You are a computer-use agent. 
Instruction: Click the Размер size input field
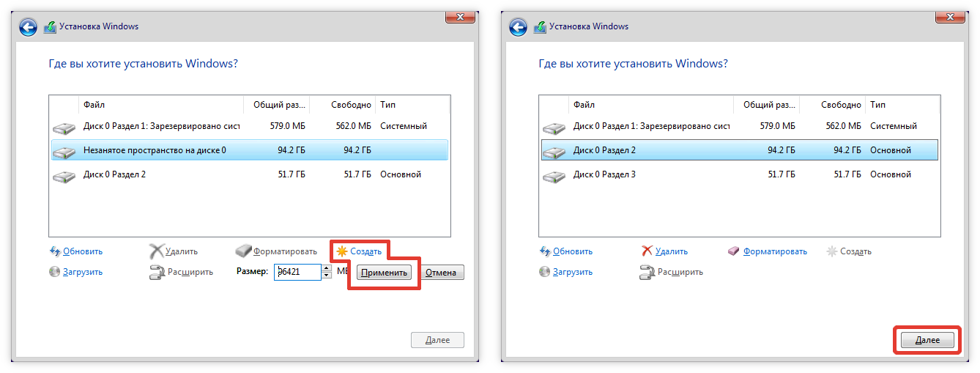(297, 272)
